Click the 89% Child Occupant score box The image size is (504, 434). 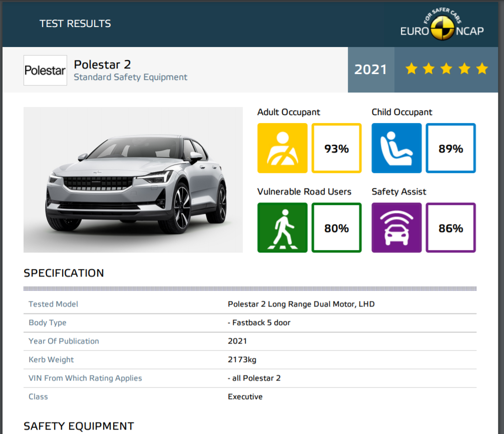(x=450, y=148)
